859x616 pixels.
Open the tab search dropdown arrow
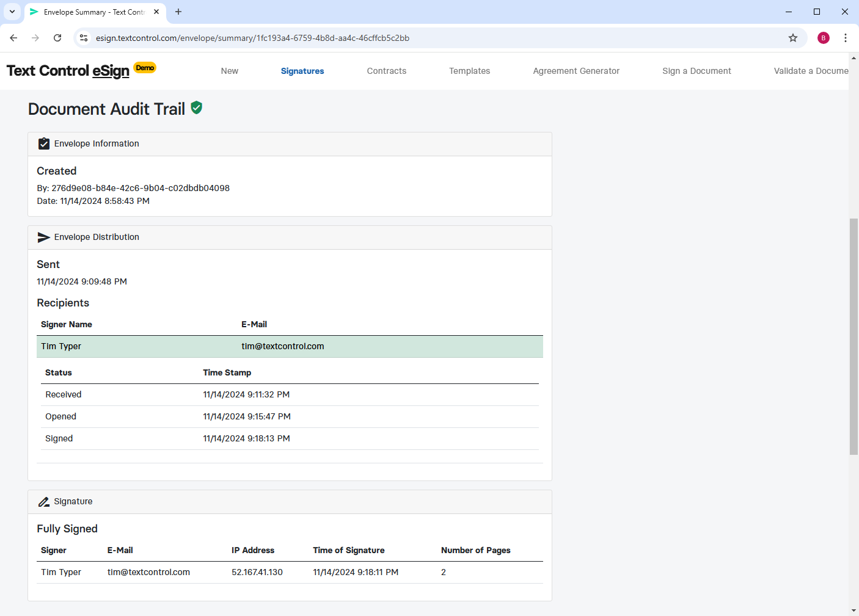tap(12, 12)
